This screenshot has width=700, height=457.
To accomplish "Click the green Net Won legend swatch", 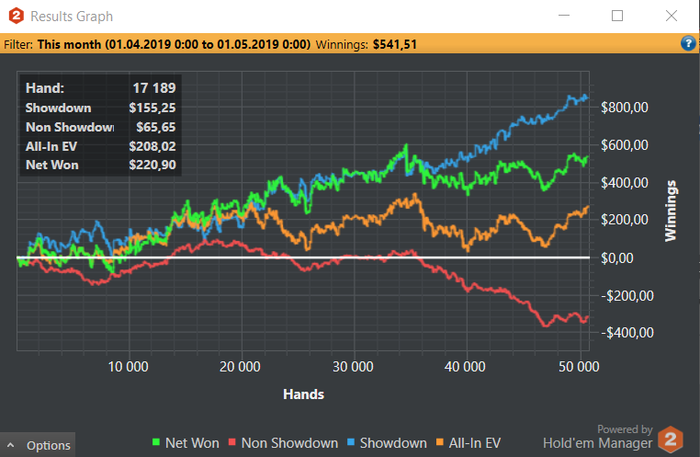I will pos(156,442).
